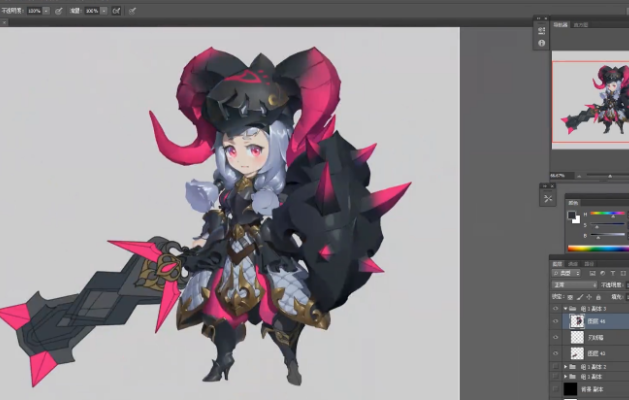Collapse the small panel dock above info icon
This screenshot has height=400, width=629.
click(539, 18)
